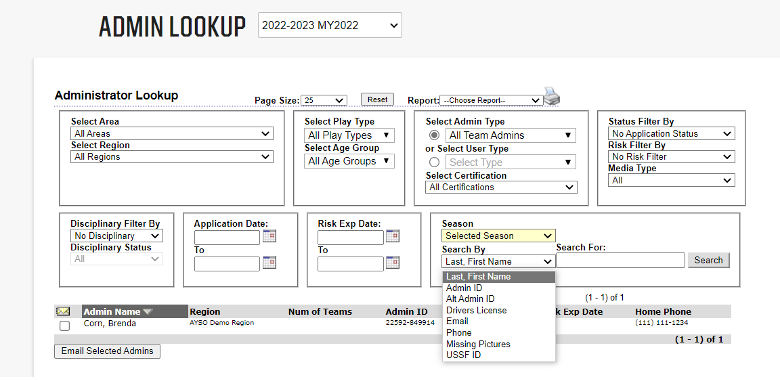
Task: Open the All Age Groups dropdown
Action: tap(349, 161)
